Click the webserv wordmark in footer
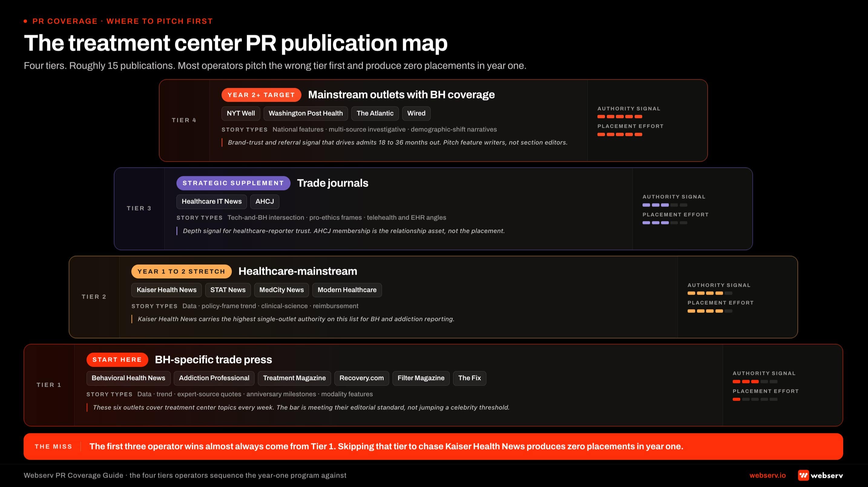 coord(827,475)
